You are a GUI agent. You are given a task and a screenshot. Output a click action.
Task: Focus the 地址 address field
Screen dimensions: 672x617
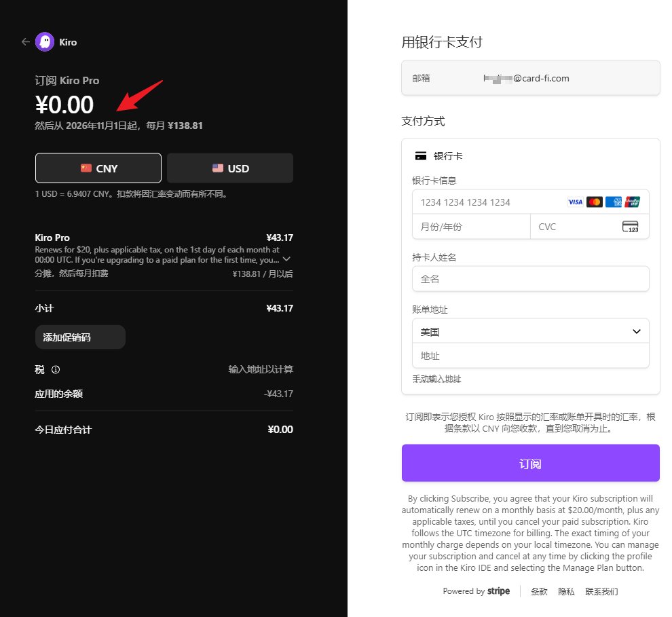tap(531, 356)
